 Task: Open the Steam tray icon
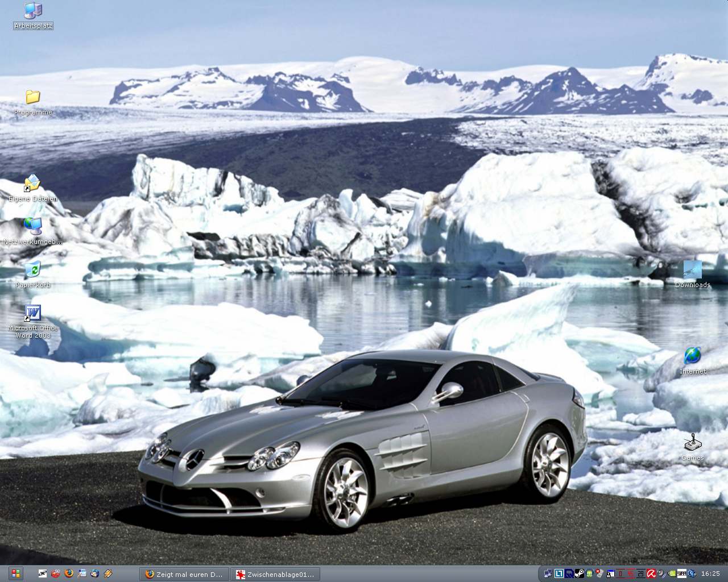click(x=580, y=573)
